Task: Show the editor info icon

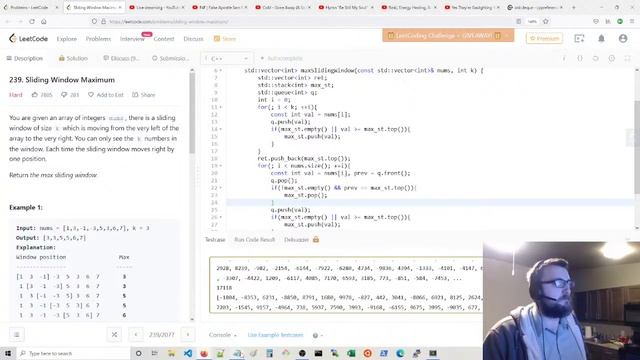Action: click(564, 58)
